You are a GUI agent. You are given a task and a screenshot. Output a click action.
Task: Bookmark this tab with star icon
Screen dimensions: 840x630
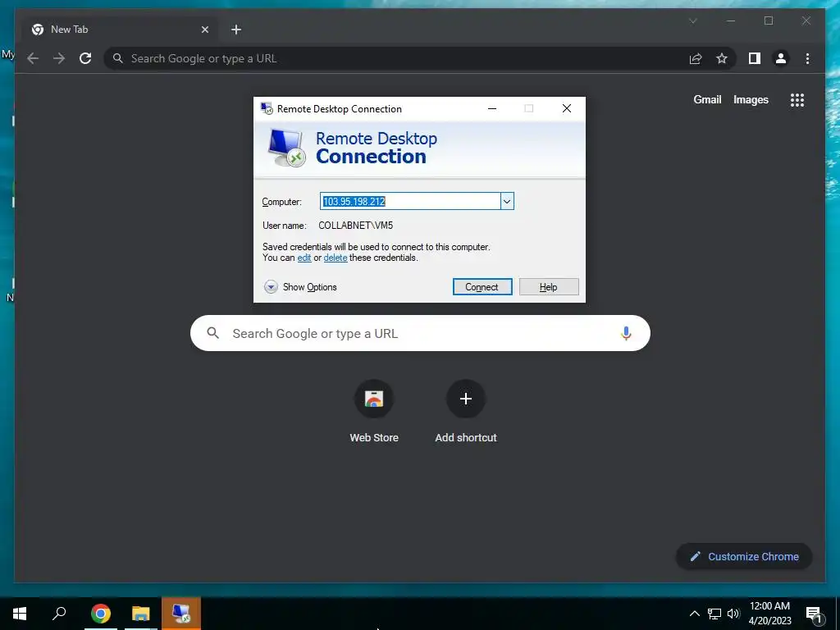722,58
